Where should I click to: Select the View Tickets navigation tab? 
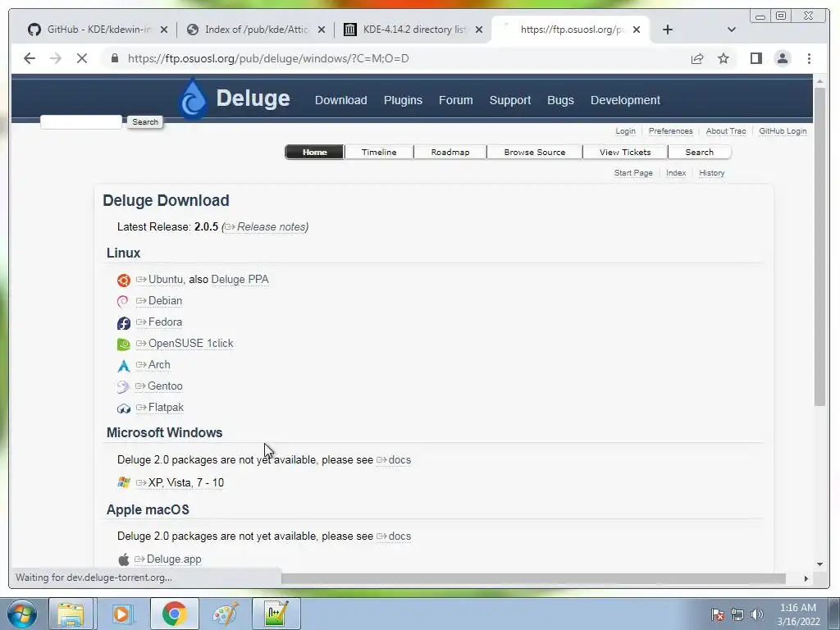tap(625, 152)
